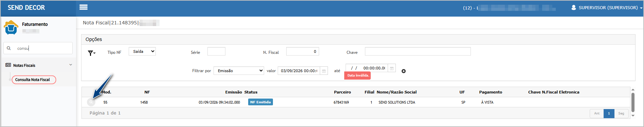Click the Opções panel header
Viewport: 644px width, 127px height.
tap(358, 39)
